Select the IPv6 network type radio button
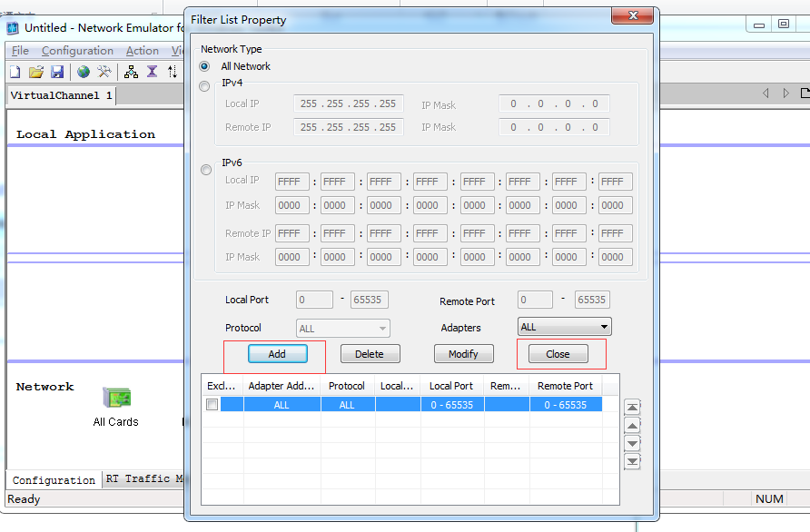This screenshot has height=532, width=810. coord(206,170)
